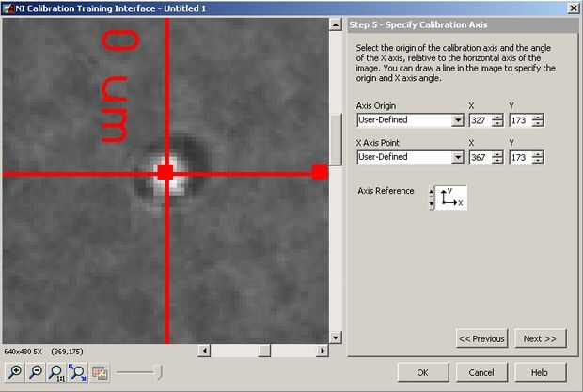Close the NI Calibration Training window
This screenshot has height=392, width=583.
click(x=574, y=8)
